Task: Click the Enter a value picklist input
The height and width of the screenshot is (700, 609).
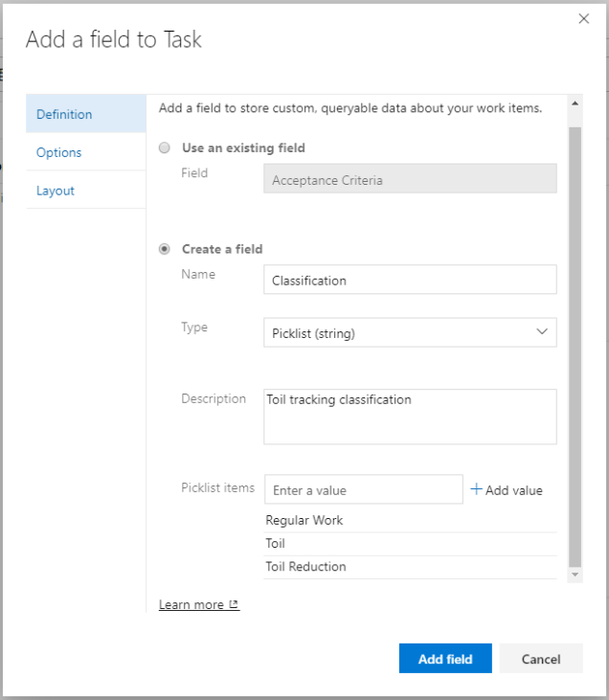Action: click(364, 489)
